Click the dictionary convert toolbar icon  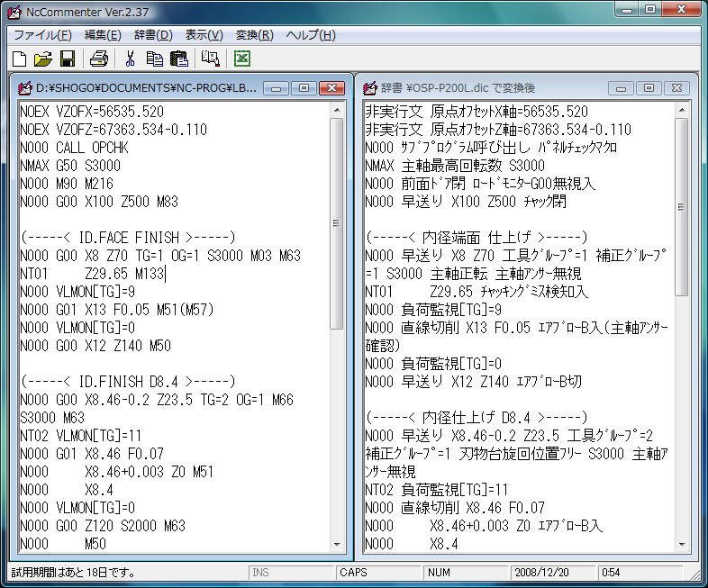coord(211,59)
